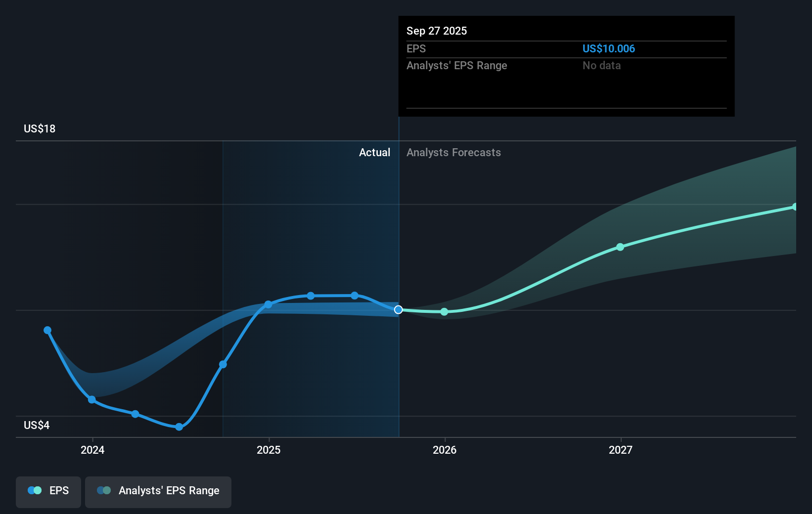
Task: Switch to the Analysts Forecasts section
Action: (x=453, y=152)
